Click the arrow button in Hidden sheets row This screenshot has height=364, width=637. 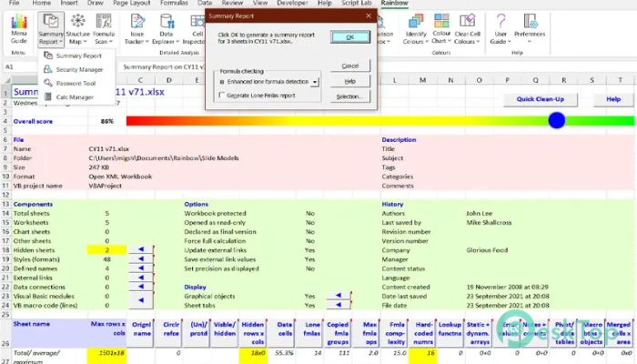141,249
